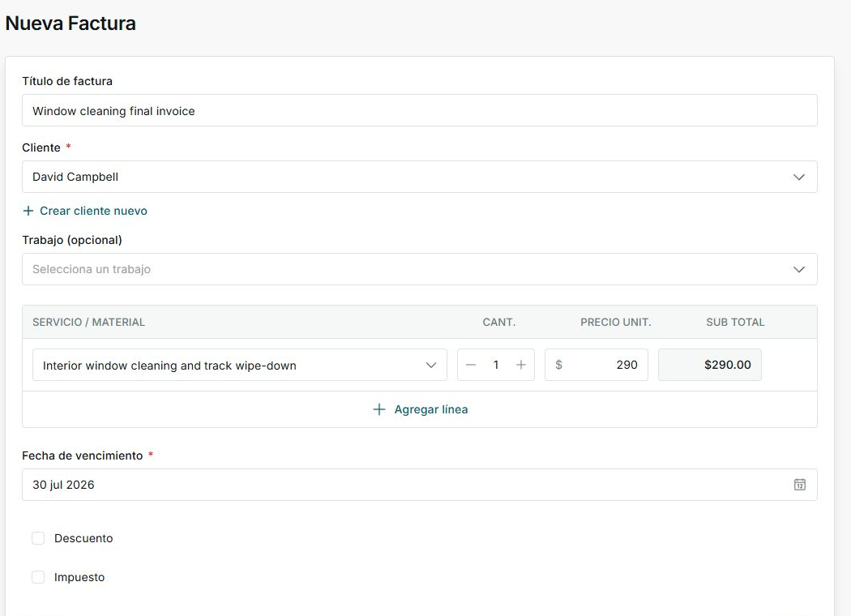Click the quantity value 1
The height and width of the screenshot is (616, 851).
point(495,366)
